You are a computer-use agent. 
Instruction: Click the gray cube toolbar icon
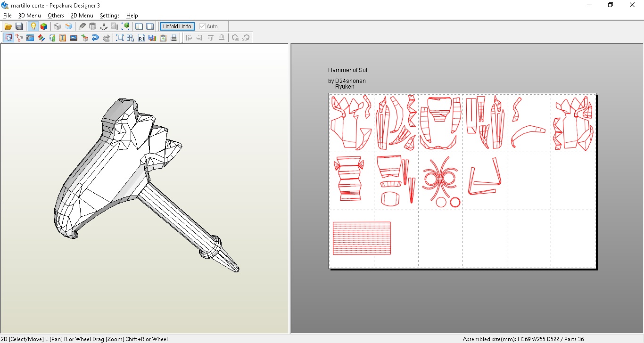coord(58,26)
